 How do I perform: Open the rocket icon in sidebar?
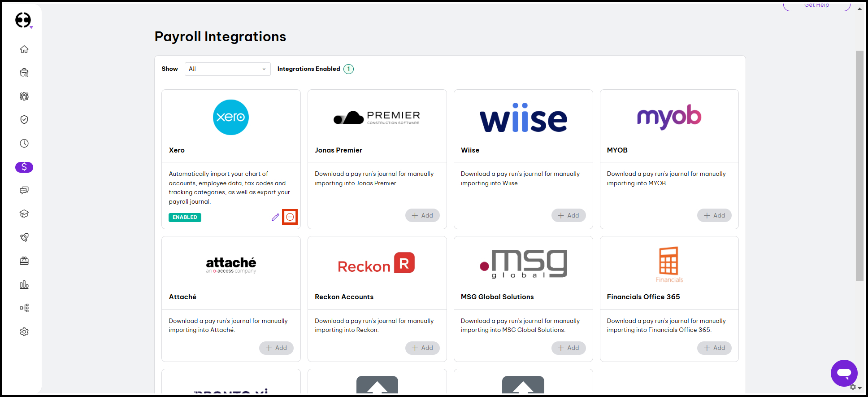pos(24,237)
